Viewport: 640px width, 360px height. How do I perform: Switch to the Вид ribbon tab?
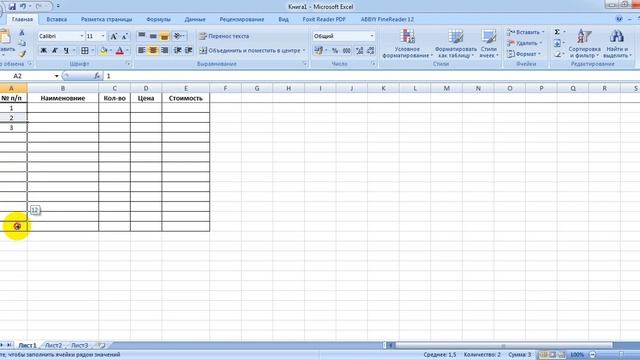coord(284,19)
